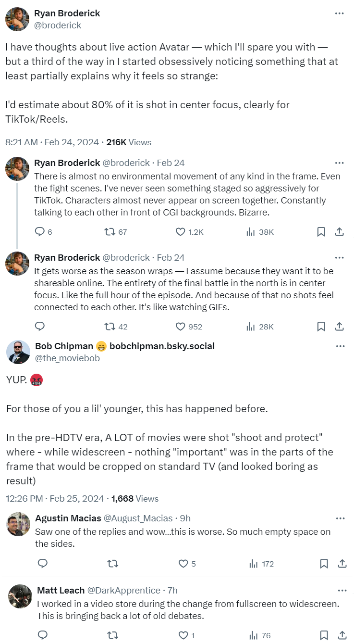Open more options on Bob Chipman's tweet

(x=340, y=346)
